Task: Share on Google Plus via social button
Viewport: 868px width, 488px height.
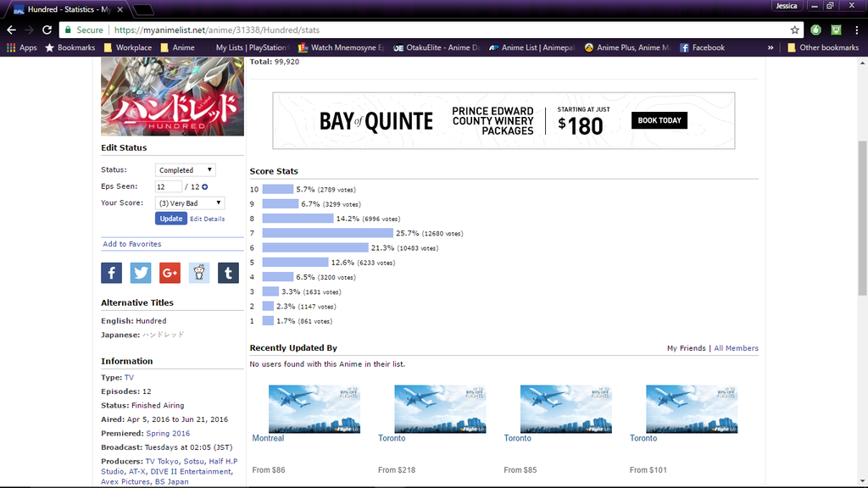Action: [170, 273]
